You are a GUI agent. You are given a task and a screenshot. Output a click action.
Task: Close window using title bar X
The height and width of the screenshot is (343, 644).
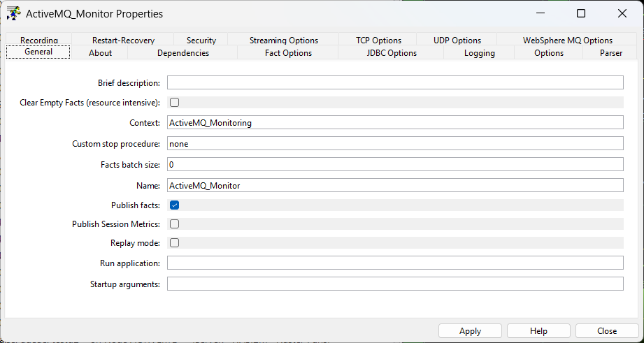click(622, 13)
